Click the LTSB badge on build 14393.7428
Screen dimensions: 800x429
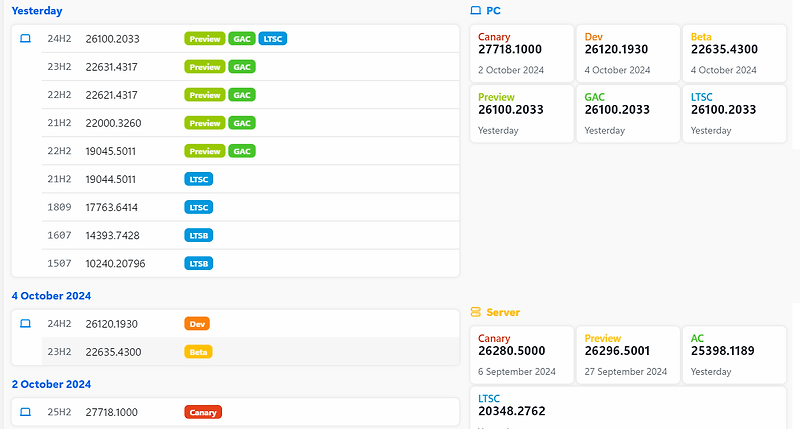pyautogui.click(x=198, y=235)
